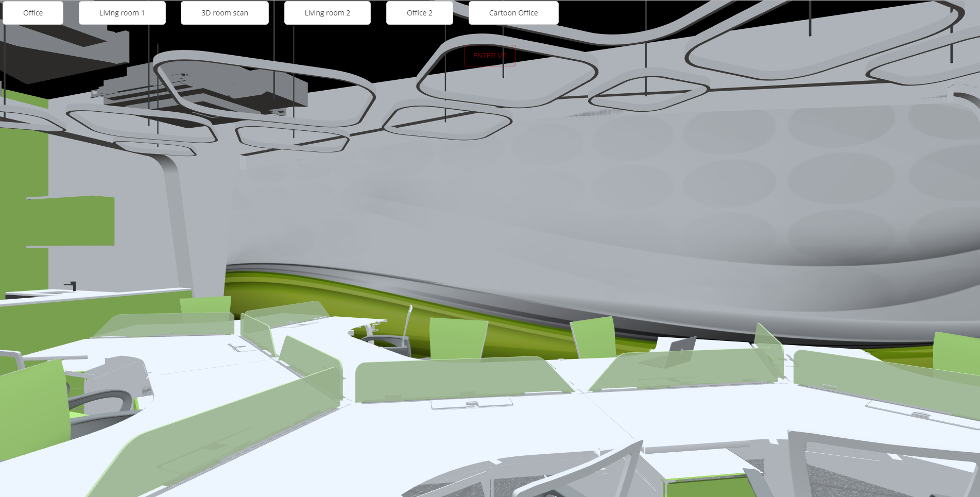980x497 pixels.
Task: Select the Living room 2 scene
Action: [x=327, y=13]
